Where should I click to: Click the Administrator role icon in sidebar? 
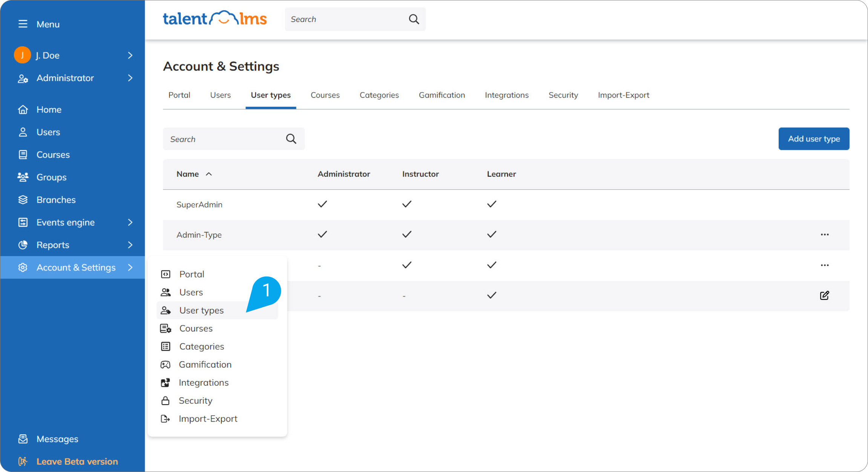23,78
